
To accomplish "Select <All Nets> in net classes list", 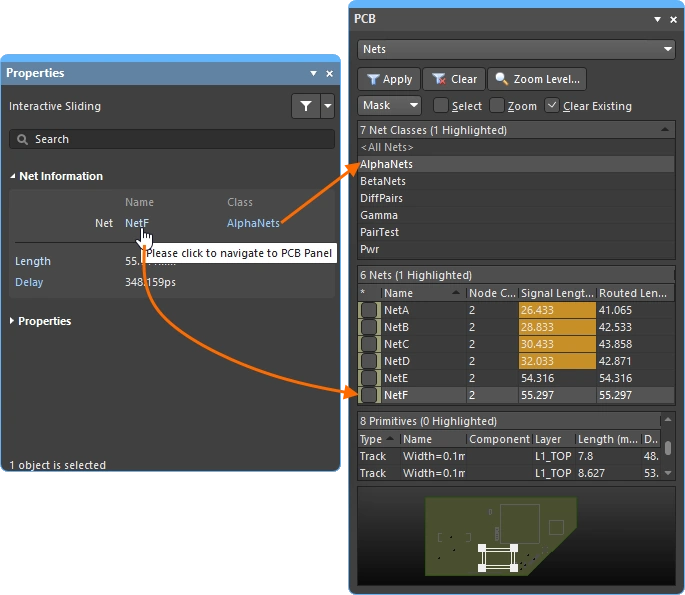I will pyautogui.click(x=516, y=147).
